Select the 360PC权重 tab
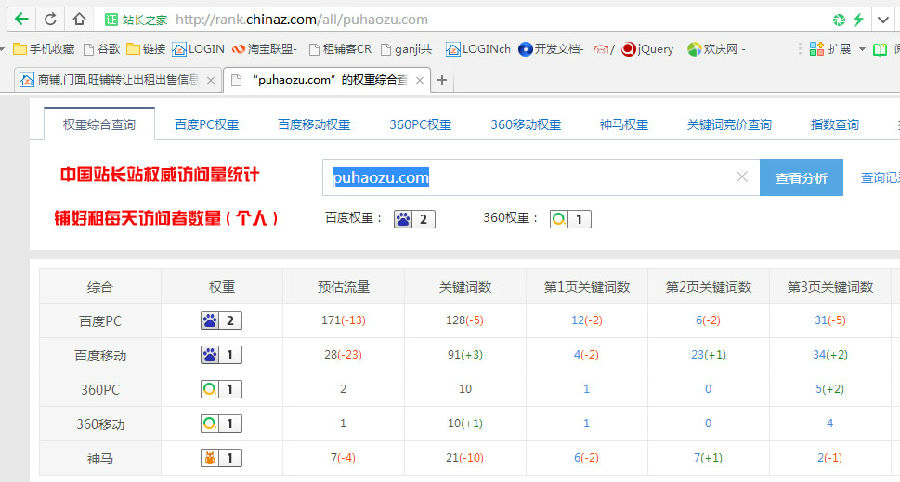Image resolution: width=900 pixels, height=482 pixels. pyautogui.click(x=420, y=125)
